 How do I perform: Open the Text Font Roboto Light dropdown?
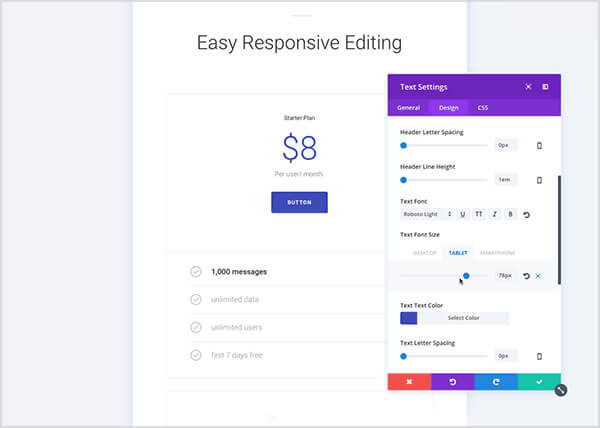pos(427,214)
